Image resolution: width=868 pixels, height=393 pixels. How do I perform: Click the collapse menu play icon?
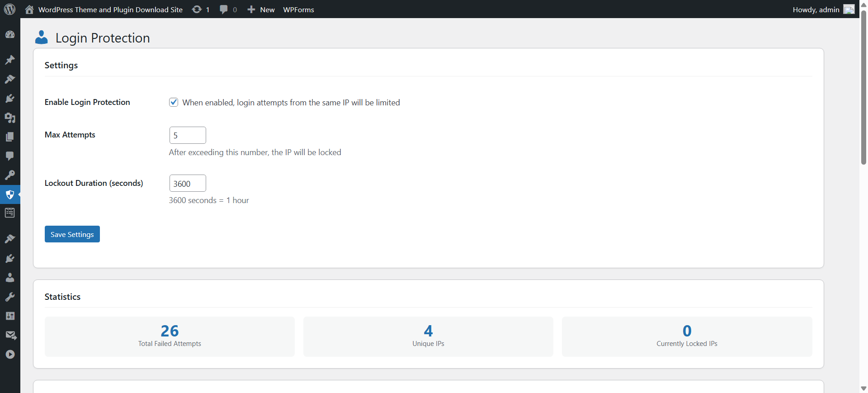10,355
